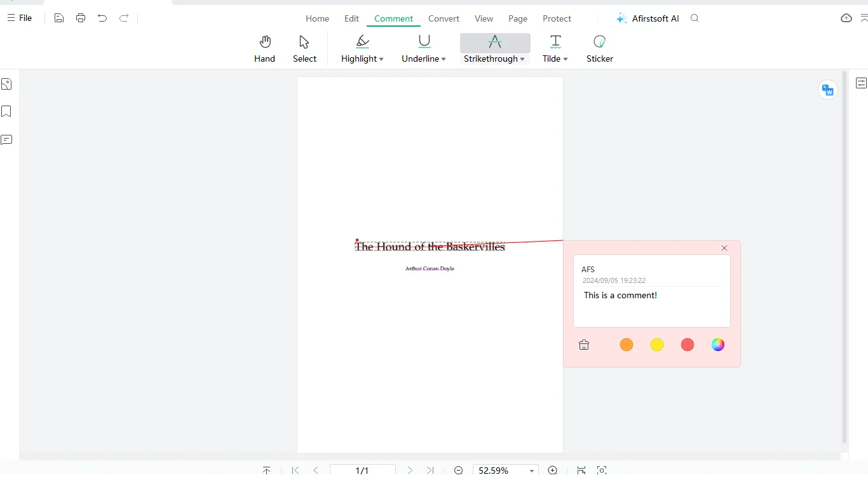Open the bookmarks panel in sidebar
Viewport: 868px width, 482px height.
pos(6,112)
